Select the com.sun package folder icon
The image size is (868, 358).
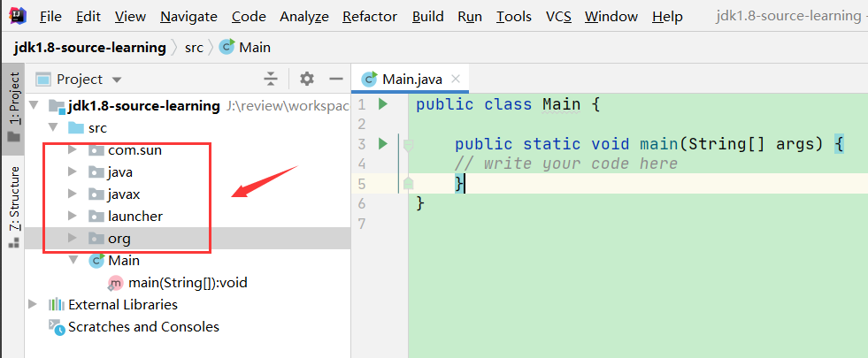(96, 150)
